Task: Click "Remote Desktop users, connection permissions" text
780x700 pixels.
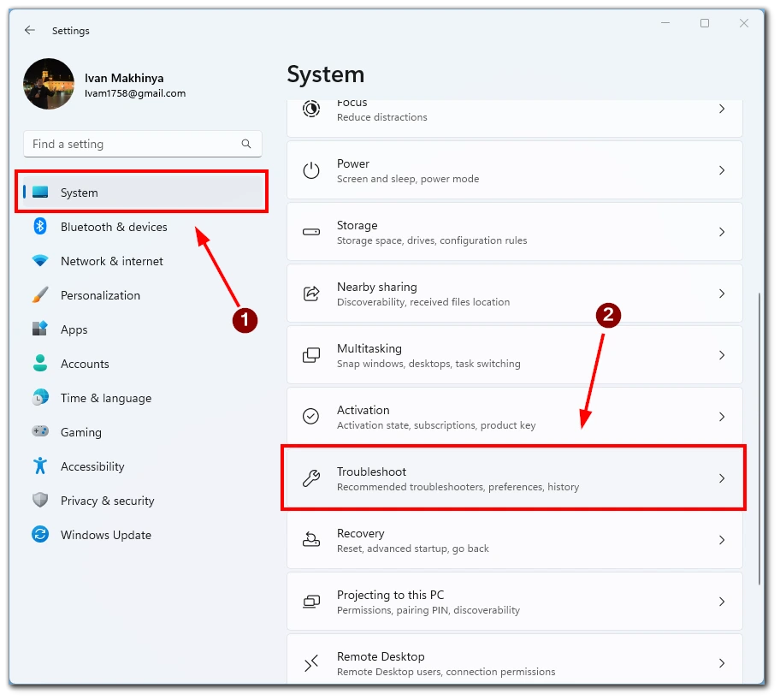Action: 446,672
